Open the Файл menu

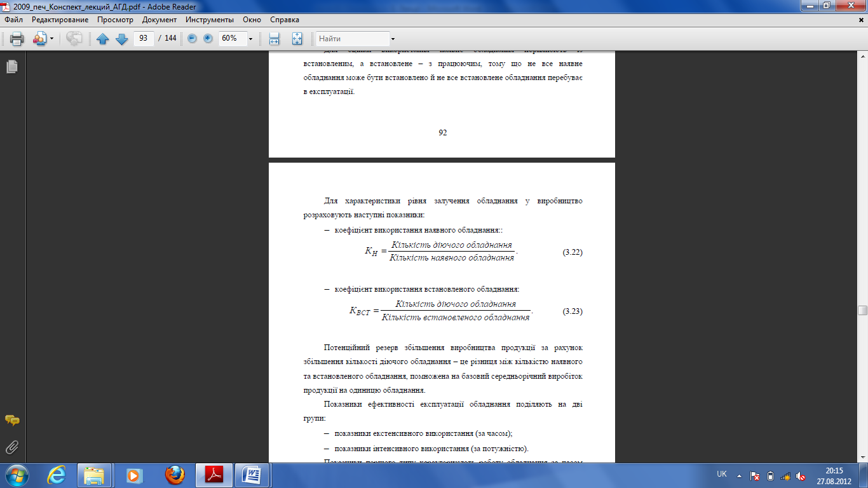13,20
